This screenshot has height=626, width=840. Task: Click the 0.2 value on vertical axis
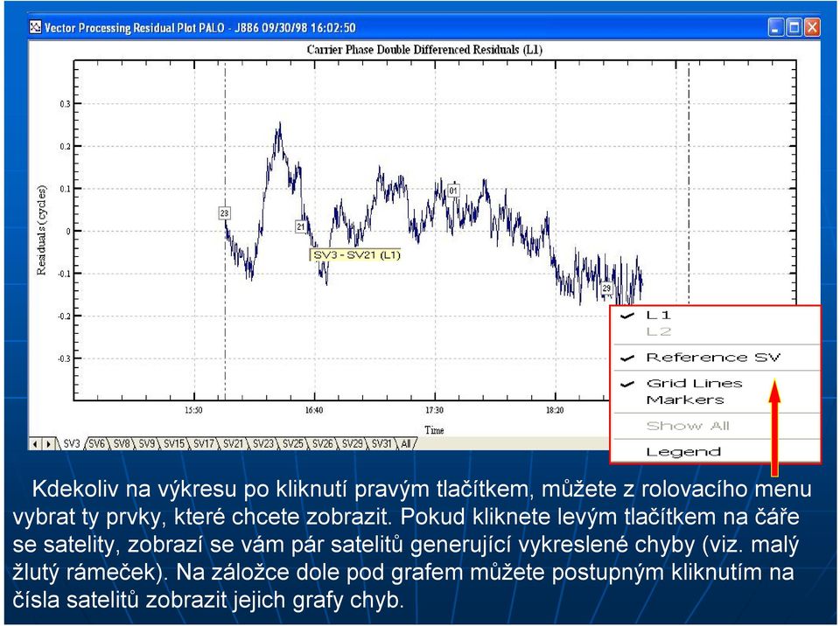pos(65,146)
